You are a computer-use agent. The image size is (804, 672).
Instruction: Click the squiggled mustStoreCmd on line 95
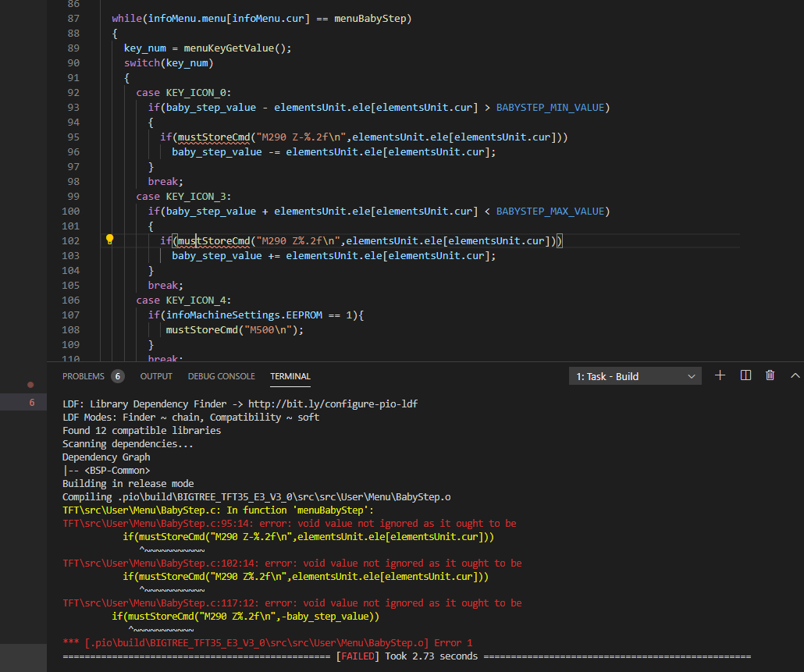pos(214,137)
